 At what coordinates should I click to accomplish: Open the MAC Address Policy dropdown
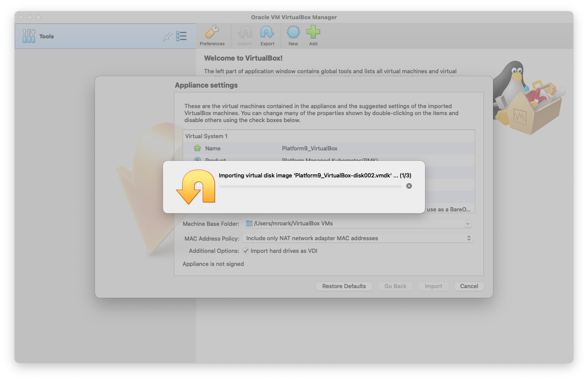(469, 238)
